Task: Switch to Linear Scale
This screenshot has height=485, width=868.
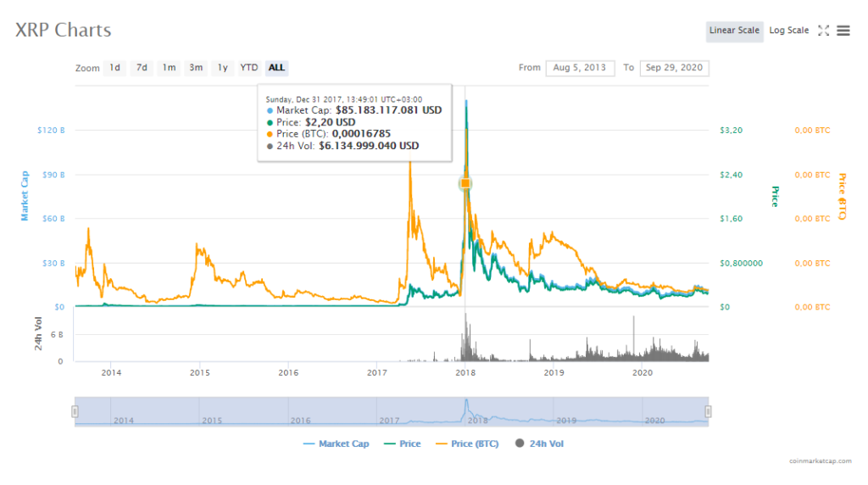Action: (734, 31)
